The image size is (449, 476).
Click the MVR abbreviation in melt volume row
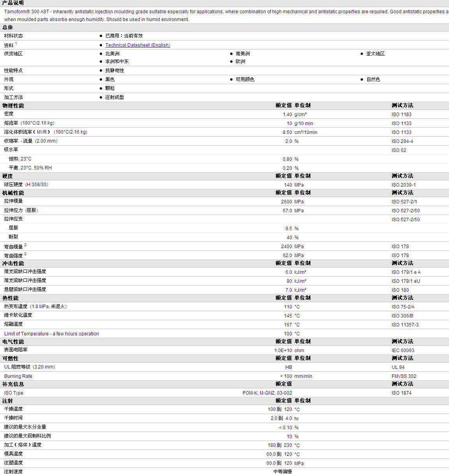tap(42, 132)
